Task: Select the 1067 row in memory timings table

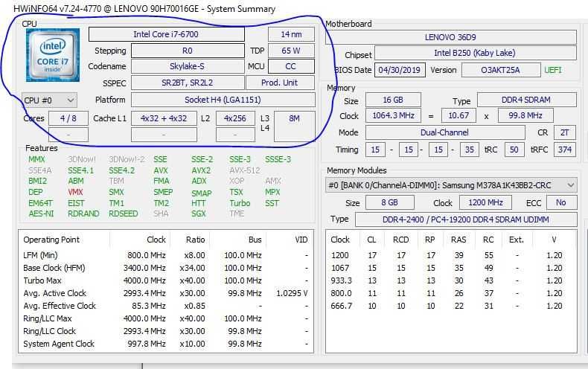Action: pos(451,268)
